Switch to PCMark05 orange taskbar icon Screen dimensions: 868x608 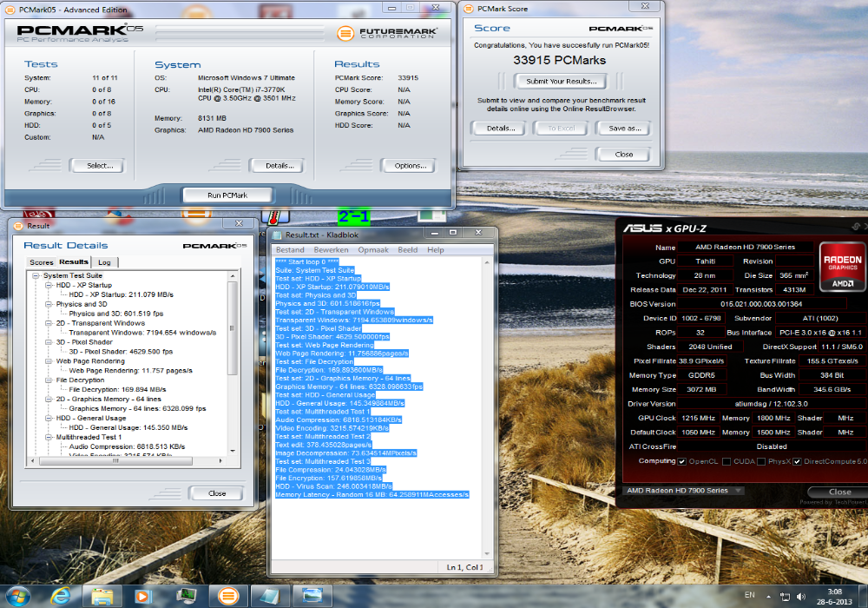tap(228, 596)
